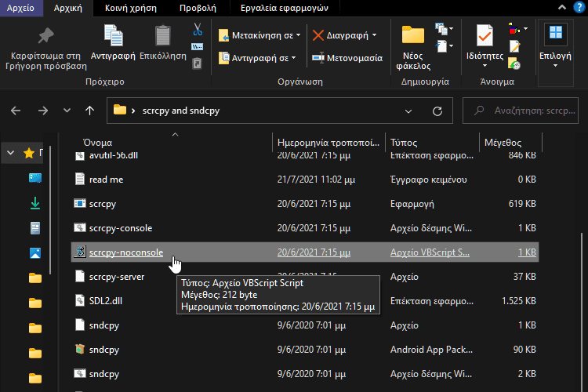588x392 pixels.
Task: Collapse the ribbon with the chevron
Action: [562, 8]
